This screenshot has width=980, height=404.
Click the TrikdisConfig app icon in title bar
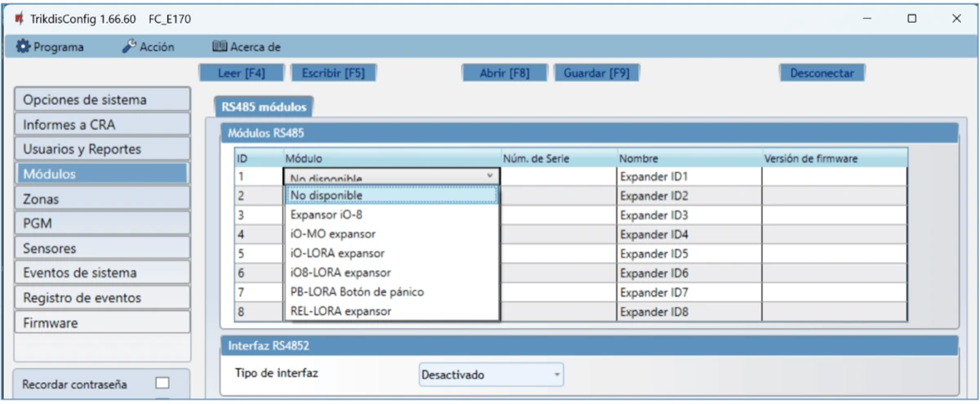click(19, 19)
